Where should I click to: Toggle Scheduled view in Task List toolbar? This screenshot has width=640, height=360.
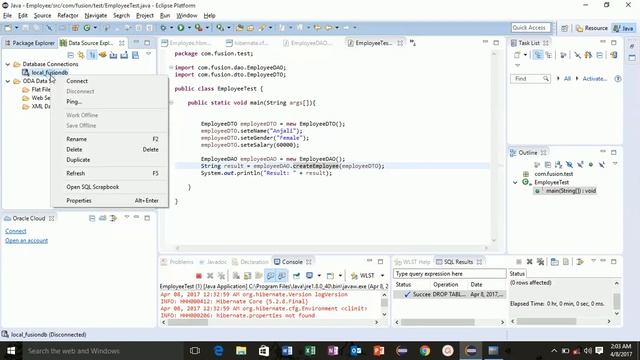(x=549, y=55)
